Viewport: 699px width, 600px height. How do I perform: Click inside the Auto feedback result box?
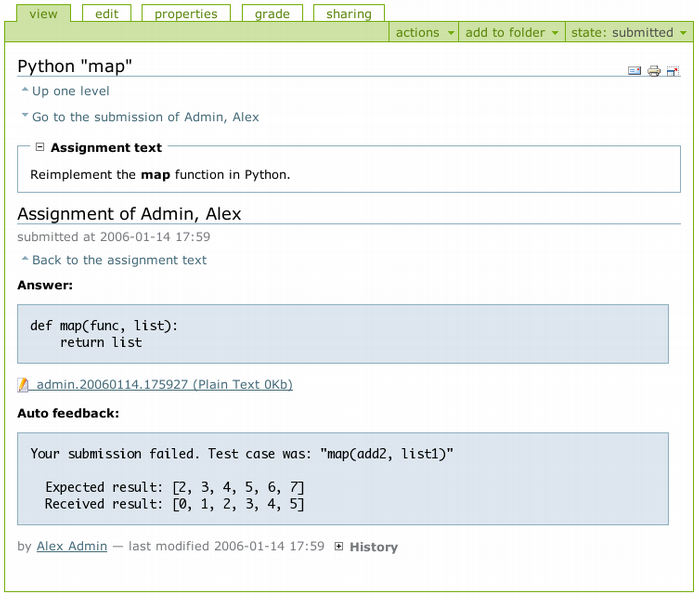(342, 478)
